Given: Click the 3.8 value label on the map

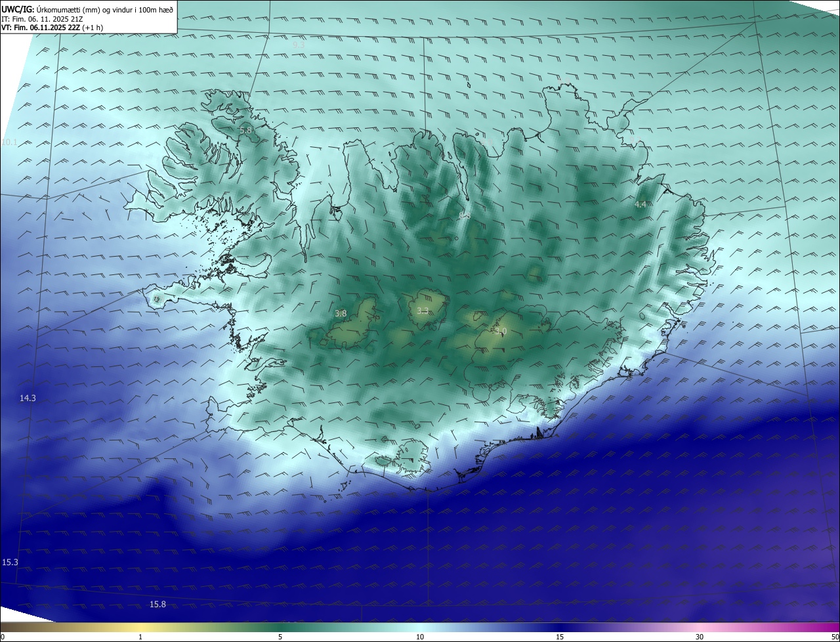Looking at the screenshot, I should [341, 314].
